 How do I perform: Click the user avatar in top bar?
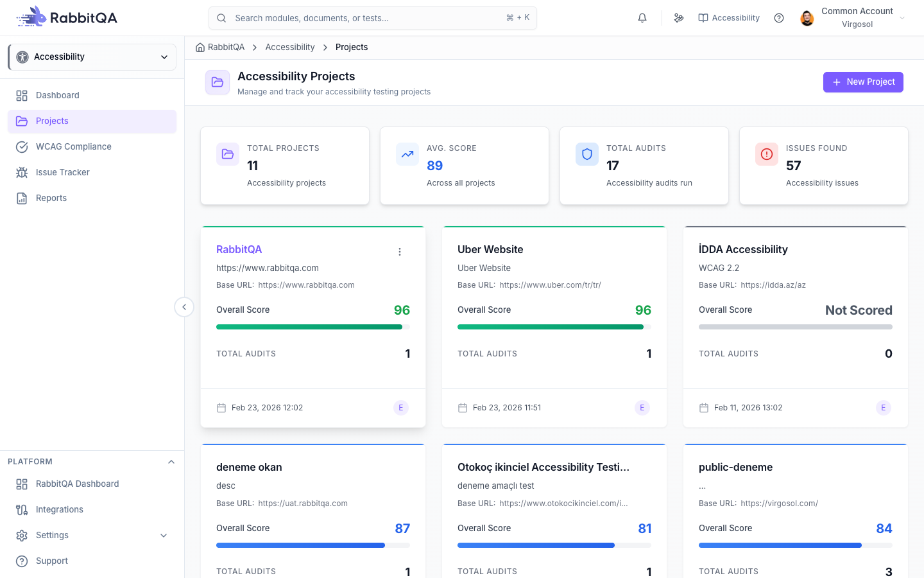pyautogui.click(x=807, y=18)
